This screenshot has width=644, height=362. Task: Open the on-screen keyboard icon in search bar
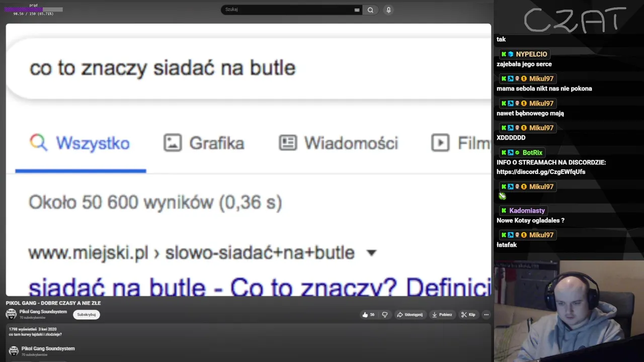[x=357, y=10]
